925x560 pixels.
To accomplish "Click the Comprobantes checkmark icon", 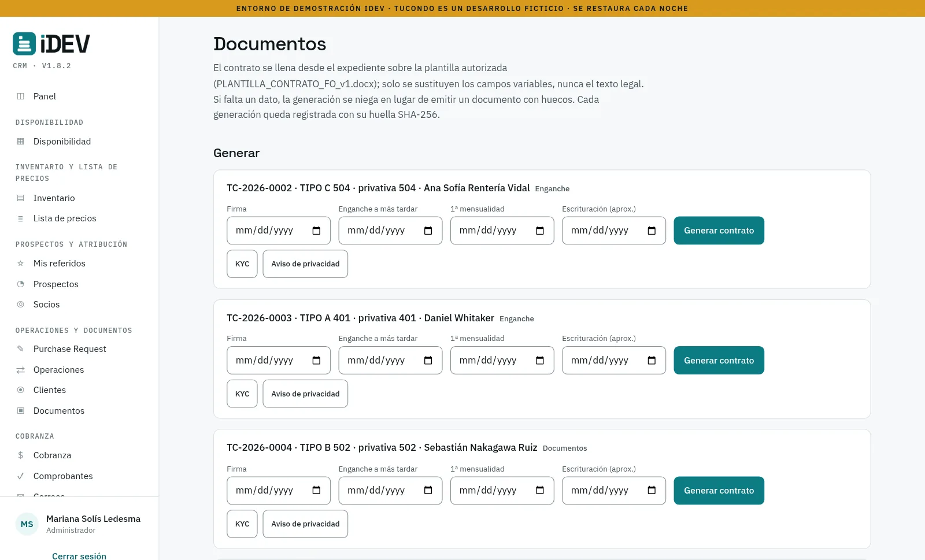I will (21, 476).
